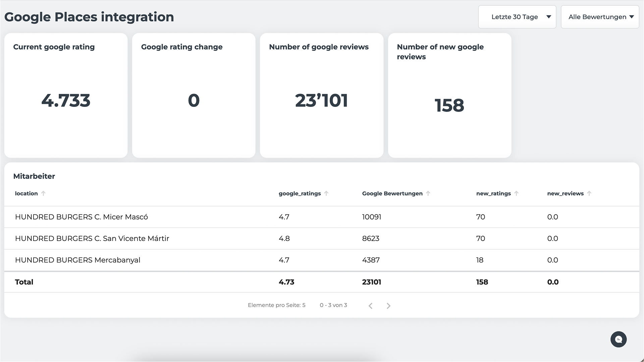Click the 158 total new ratings cell
Screen dimensions: 644x362
482,282
